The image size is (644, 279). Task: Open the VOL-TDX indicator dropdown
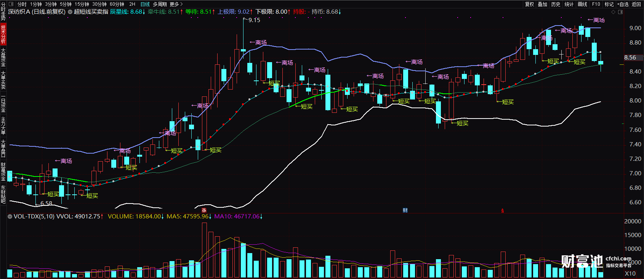pyautogui.click(x=10, y=216)
